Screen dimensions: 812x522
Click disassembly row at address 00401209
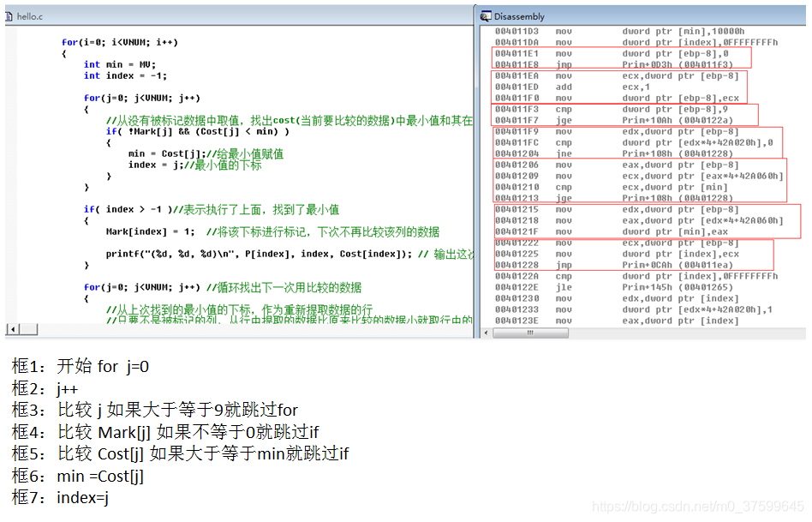click(639, 177)
